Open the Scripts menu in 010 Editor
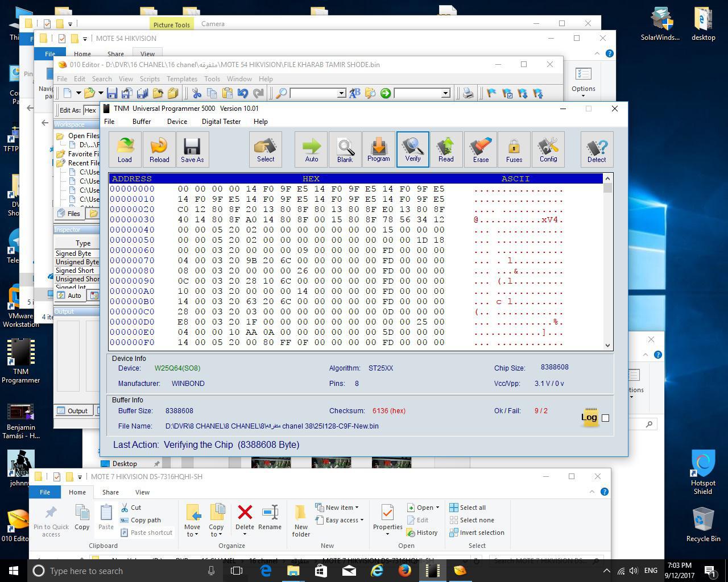Viewport: 728px width, 582px height. point(150,79)
